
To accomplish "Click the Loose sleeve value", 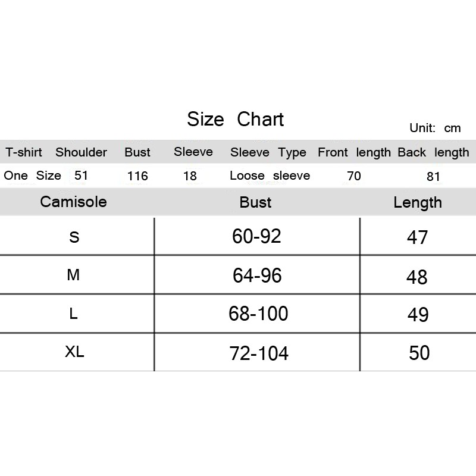I will click(270, 176).
